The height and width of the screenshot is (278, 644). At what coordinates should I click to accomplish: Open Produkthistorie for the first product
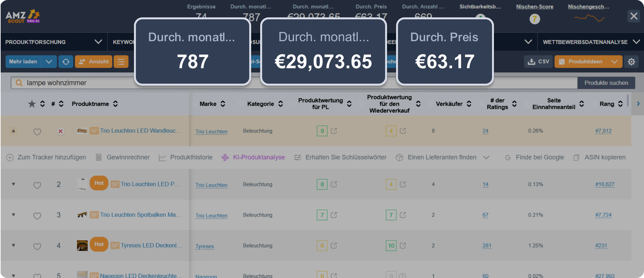tap(185, 157)
